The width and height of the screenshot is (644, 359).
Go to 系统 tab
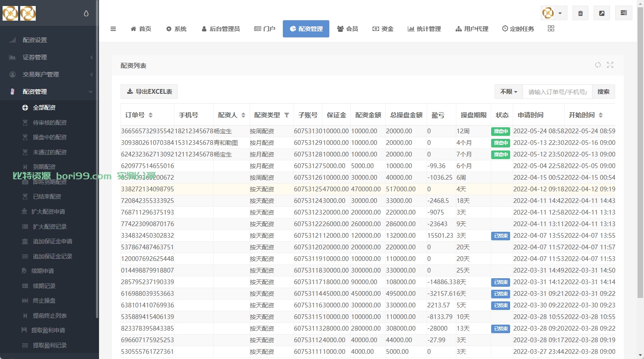pyautogui.click(x=176, y=29)
